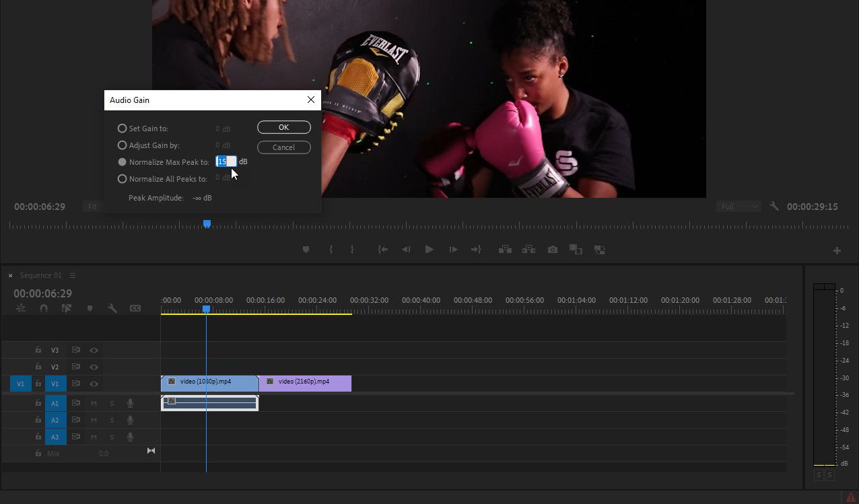Click the Lift icon in the program monitor

tap(506, 249)
